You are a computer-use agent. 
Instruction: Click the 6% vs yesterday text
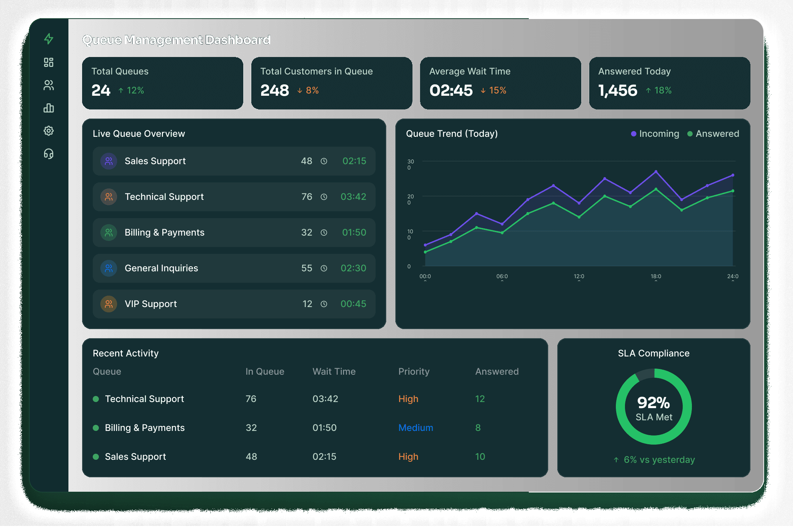[x=659, y=460]
